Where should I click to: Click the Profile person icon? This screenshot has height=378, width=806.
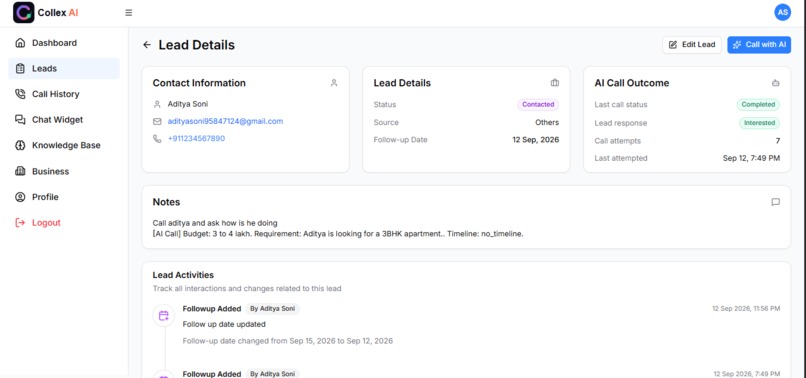(20, 197)
